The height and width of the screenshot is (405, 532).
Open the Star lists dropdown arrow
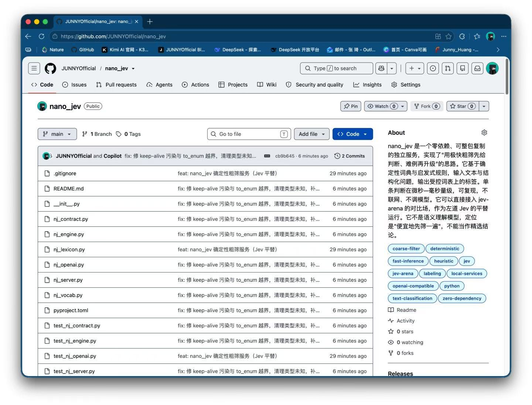tap(484, 106)
